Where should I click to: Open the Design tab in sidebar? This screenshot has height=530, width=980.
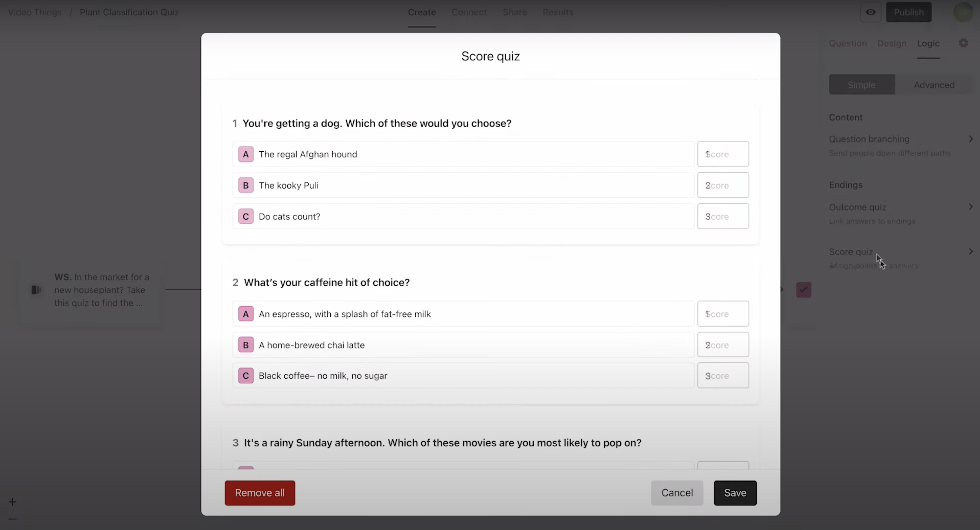tap(891, 43)
